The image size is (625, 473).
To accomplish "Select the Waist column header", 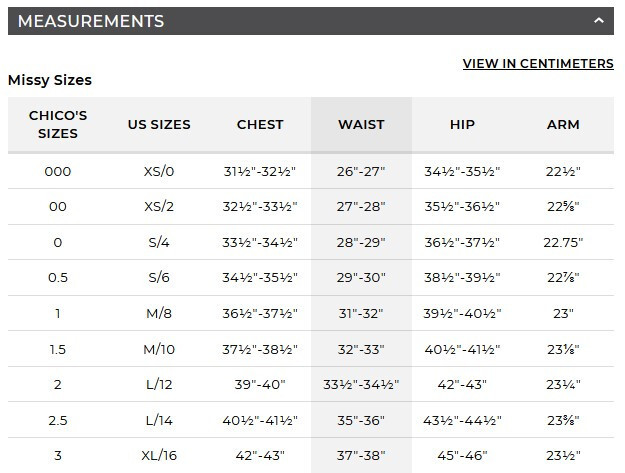I will coord(360,125).
